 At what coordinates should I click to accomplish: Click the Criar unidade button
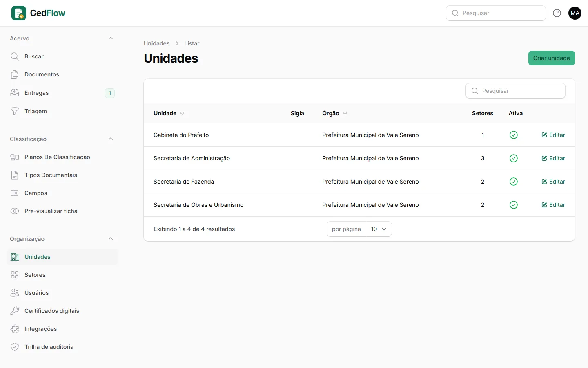click(551, 58)
